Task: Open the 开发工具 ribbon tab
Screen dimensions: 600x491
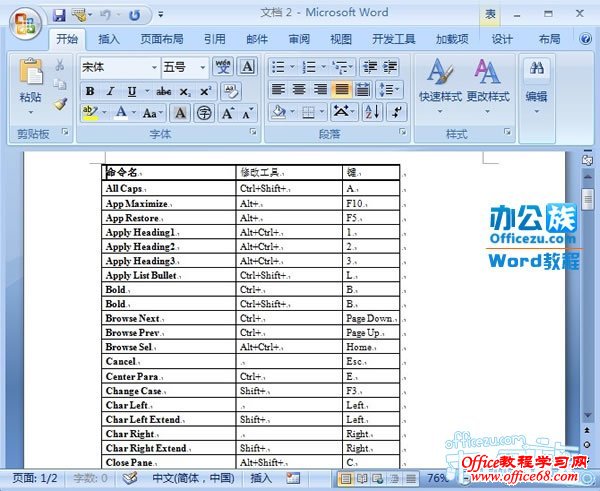Action: [x=394, y=39]
